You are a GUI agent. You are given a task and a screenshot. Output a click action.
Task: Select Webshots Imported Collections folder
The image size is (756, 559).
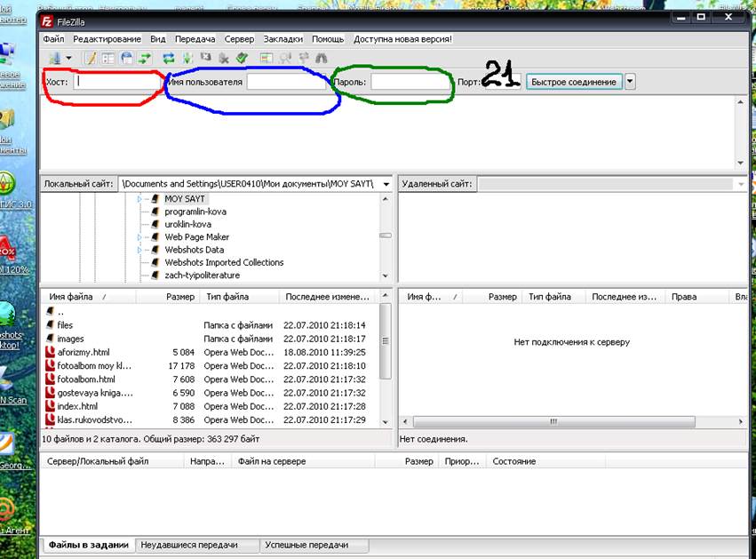(224, 262)
